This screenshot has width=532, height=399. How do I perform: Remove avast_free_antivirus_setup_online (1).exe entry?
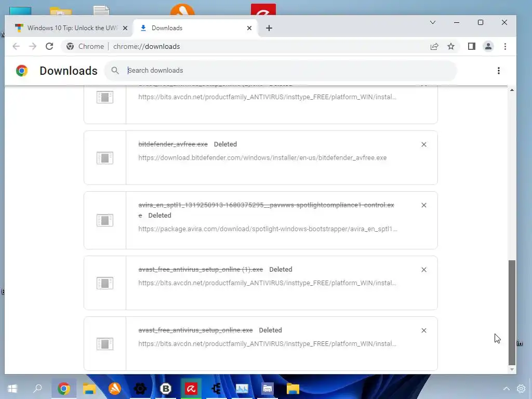click(x=424, y=270)
